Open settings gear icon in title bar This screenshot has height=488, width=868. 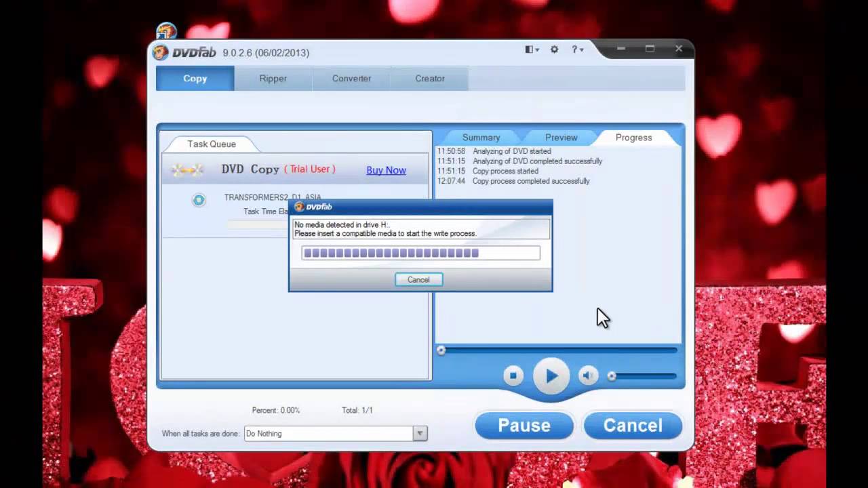[x=555, y=49]
